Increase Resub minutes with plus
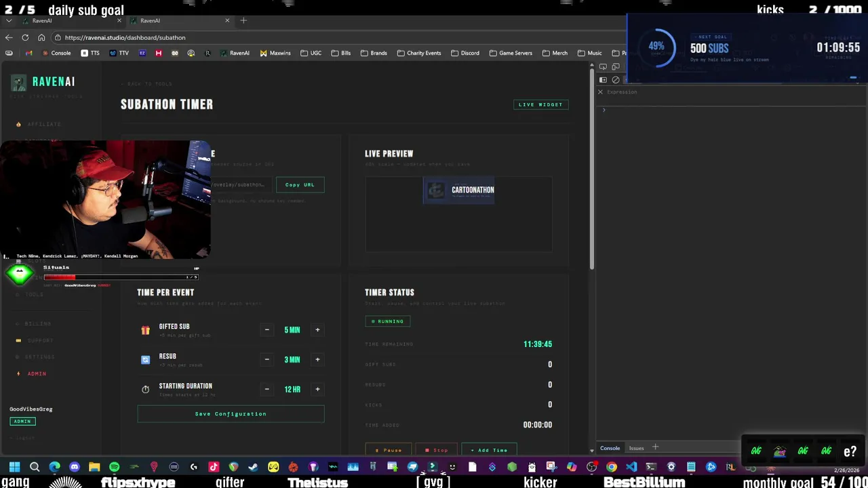This screenshot has height=488, width=868. pos(317,359)
